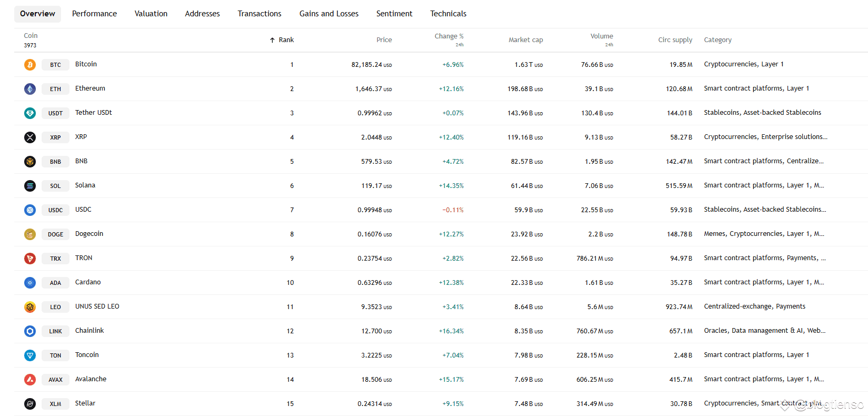Click the AVAX ticker badge
The height and width of the screenshot is (416, 868).
(55, 380)
